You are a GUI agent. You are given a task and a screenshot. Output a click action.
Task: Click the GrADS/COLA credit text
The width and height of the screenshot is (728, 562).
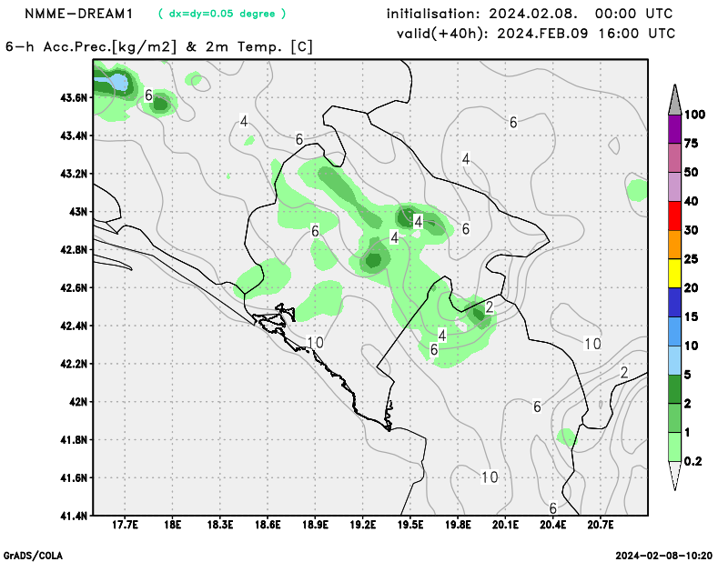pos(33,556)
